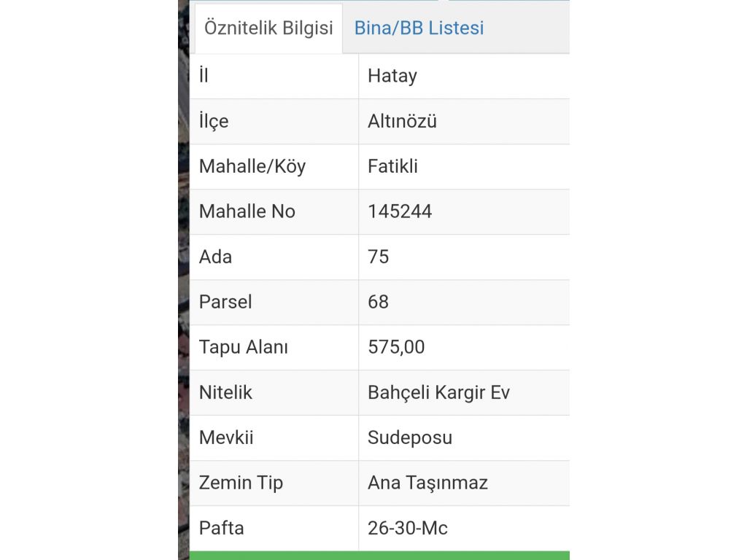Click the Sudeposu location value
This screenshot has width=747, height=560.
click(410, 437)
